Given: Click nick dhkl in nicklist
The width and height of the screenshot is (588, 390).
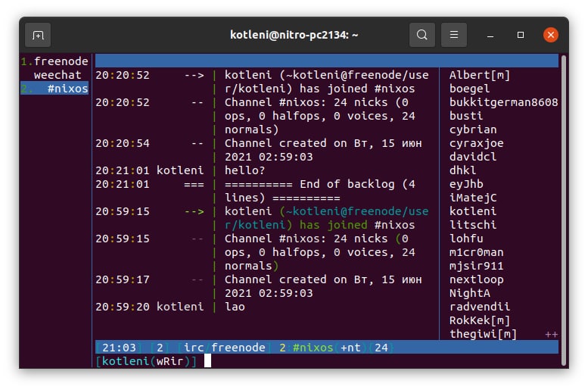Looking at the screenshot, I should [462, 170].
